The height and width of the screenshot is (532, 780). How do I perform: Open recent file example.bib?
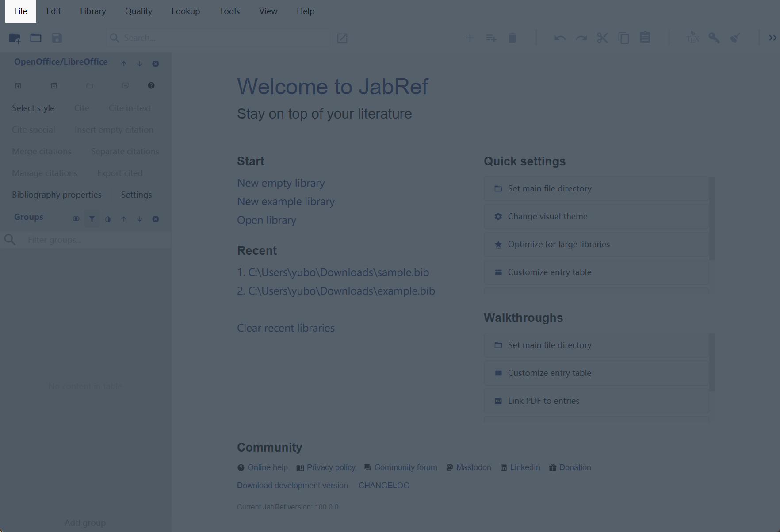click(336, 291)
